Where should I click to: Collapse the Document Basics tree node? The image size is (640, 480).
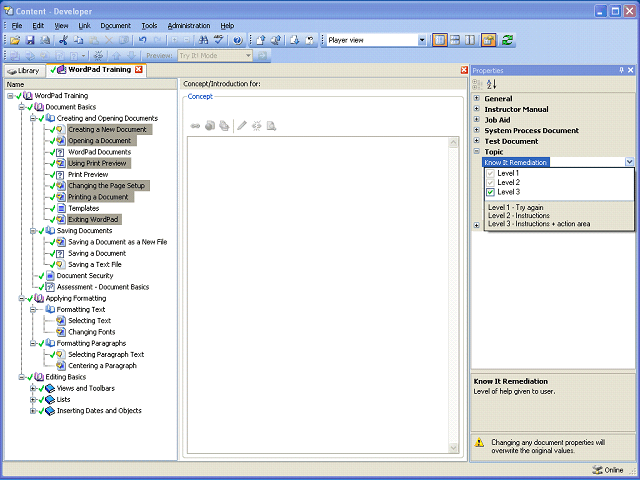(x=22, y=107)
